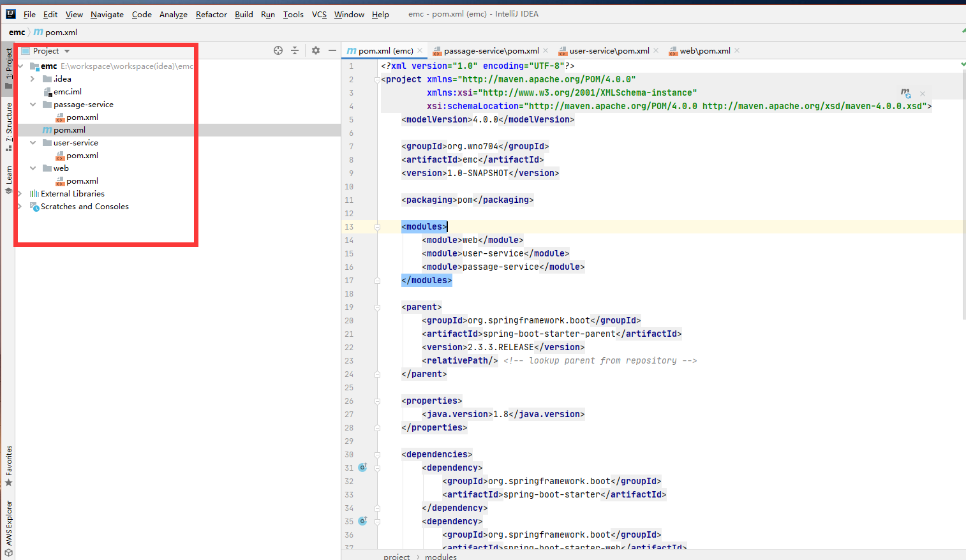Hide the Project tool window with minus icon
966x560 pixels.
[x=332, y=50]
